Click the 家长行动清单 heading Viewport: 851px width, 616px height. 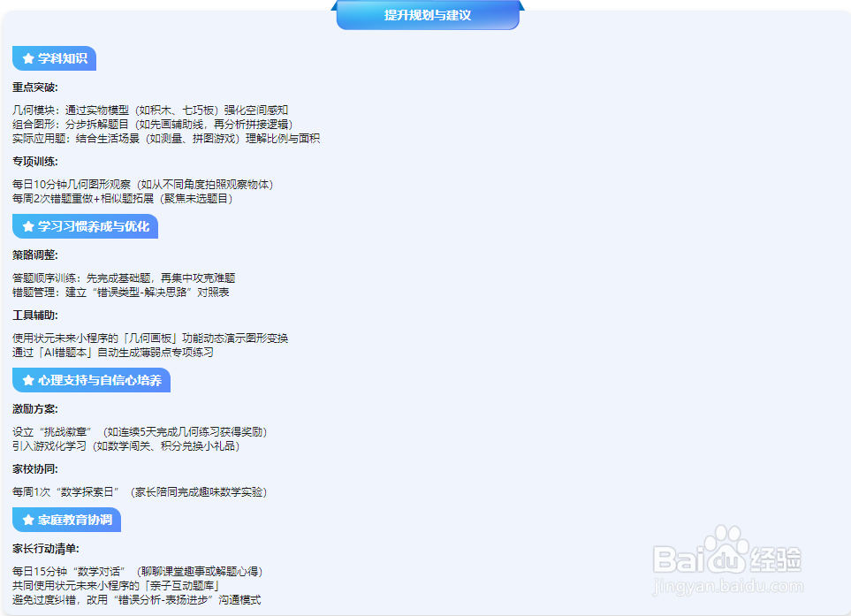[46, 549]
